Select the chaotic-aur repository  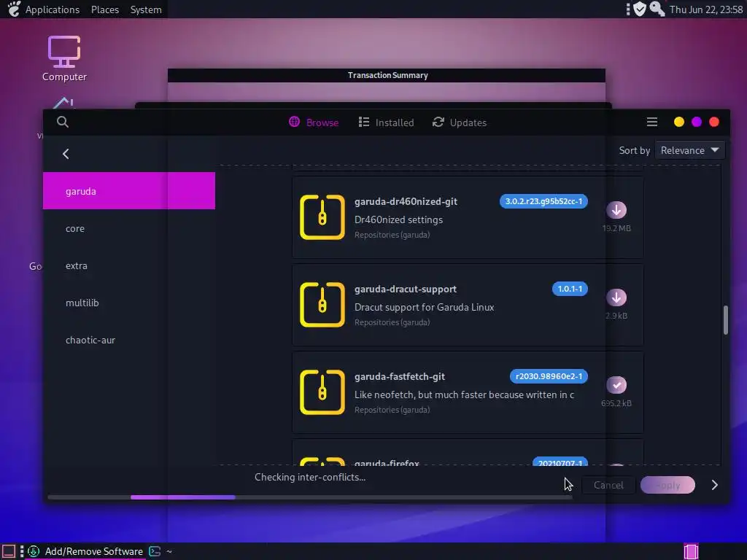tap(129, 340)
